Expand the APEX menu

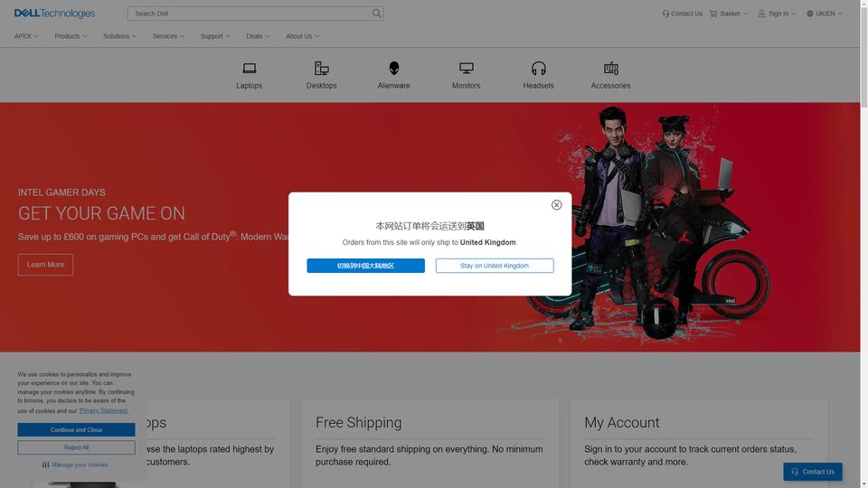click(x=26, y=36)
